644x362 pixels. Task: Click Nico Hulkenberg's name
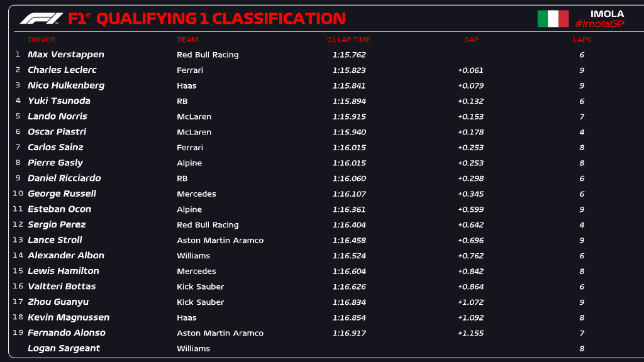pyautogui.click(x=66, y=85)
